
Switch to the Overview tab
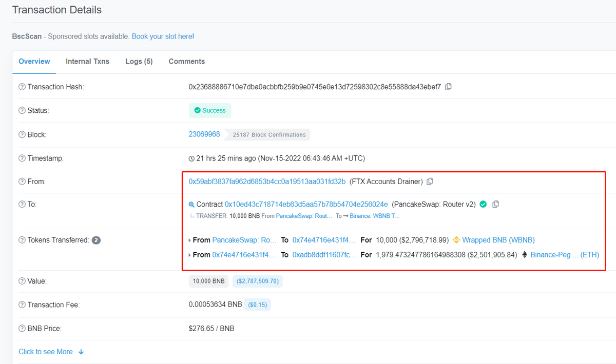tap(34, 61)
